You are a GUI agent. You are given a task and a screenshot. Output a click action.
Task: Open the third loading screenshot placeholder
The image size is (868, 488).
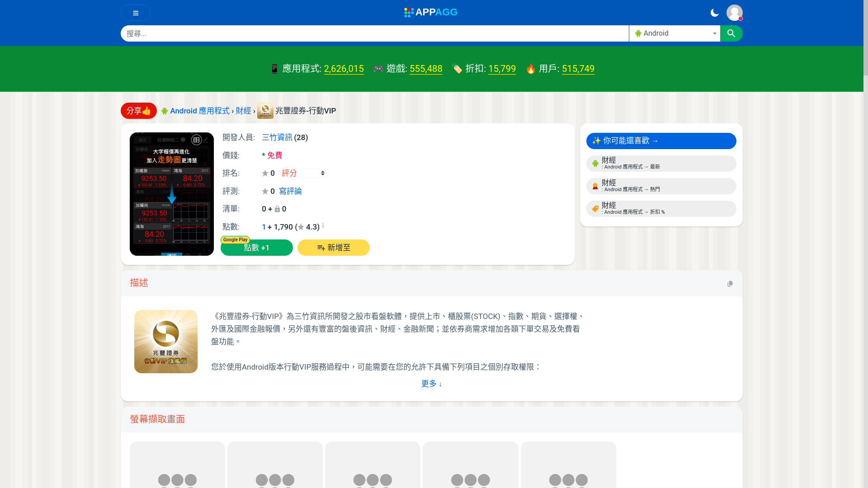(373, 465)
